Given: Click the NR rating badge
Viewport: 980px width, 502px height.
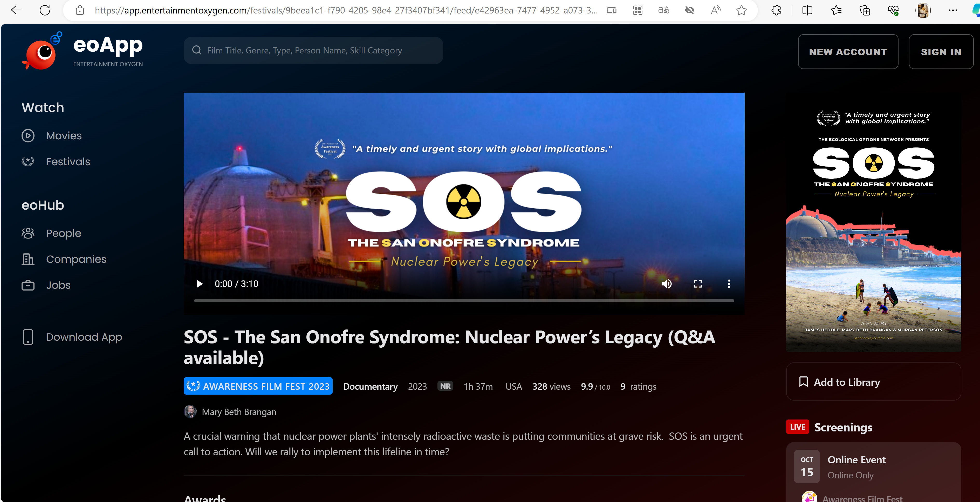Looking at the screenshot, I should click(x=445, y=386).
